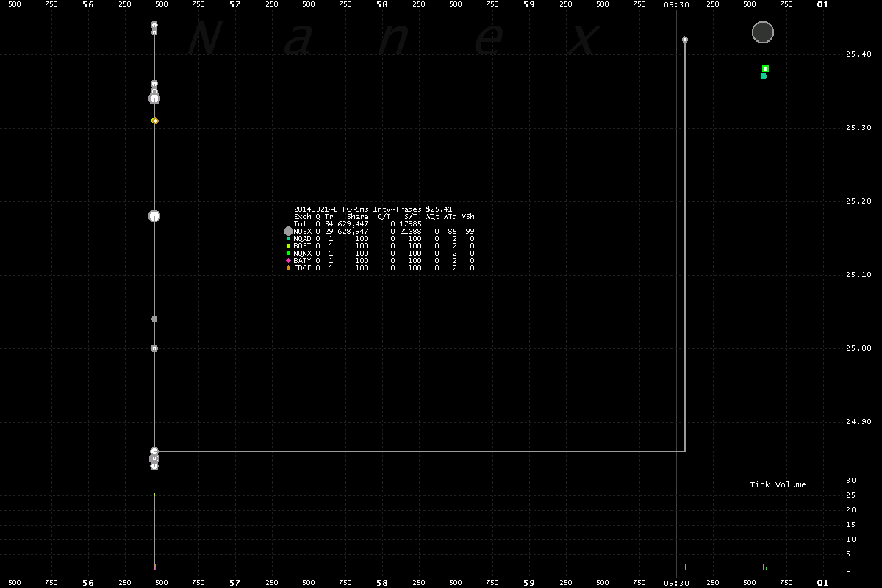882x588 pixels.
Task: Select the small white trade marker at 25.00
Action: [154, 348]
